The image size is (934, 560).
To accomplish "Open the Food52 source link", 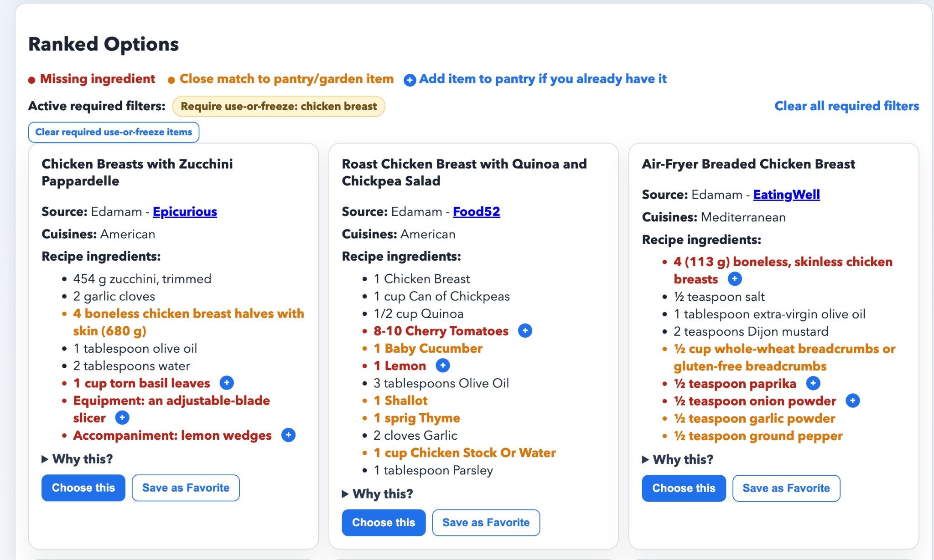I will pos(476,211).
